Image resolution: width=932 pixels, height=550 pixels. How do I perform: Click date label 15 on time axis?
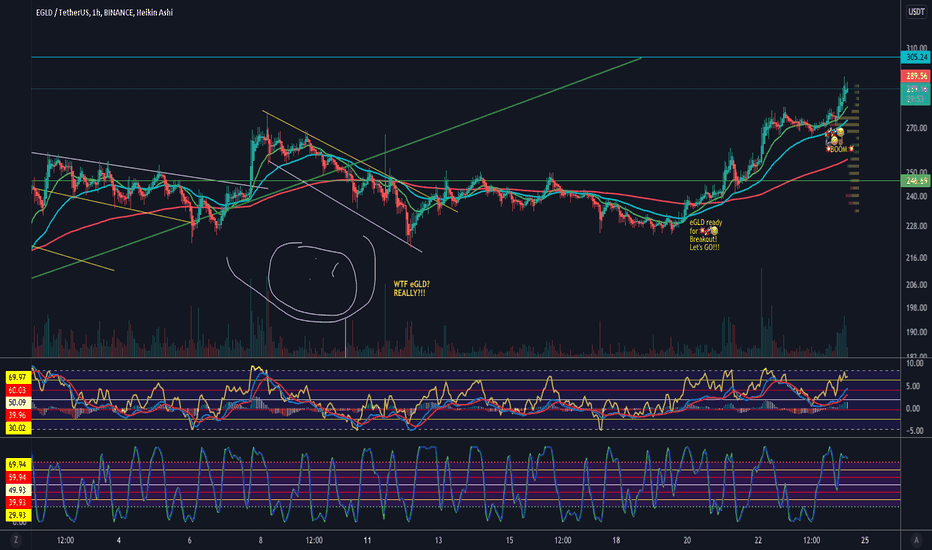(509, 540)
